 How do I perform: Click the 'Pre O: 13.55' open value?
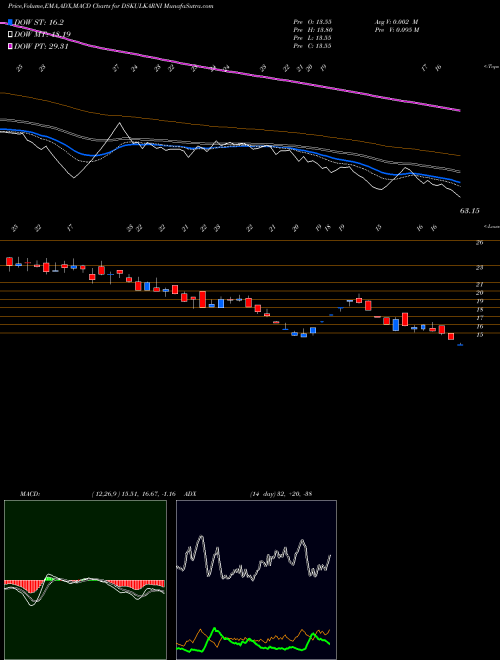pos(312,22)
